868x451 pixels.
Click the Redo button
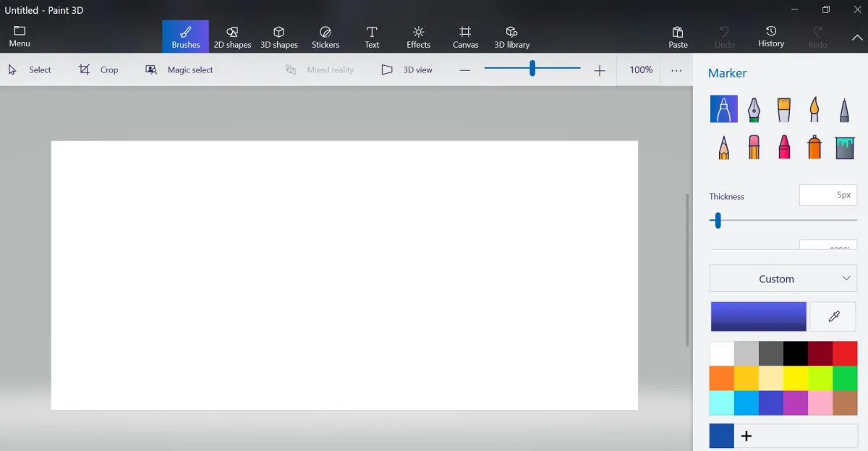[817, 37]
